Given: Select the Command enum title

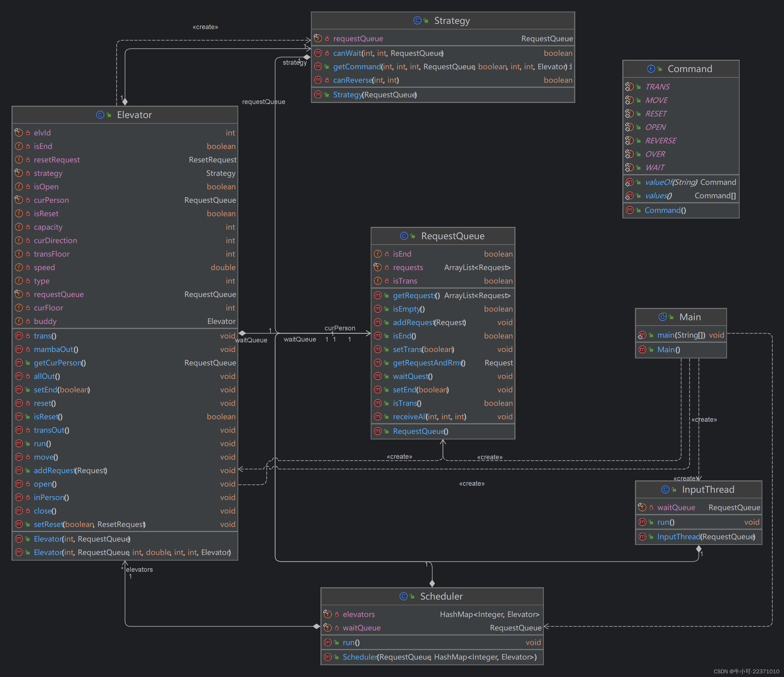Looking at the screenshot, I should (690, 69).
